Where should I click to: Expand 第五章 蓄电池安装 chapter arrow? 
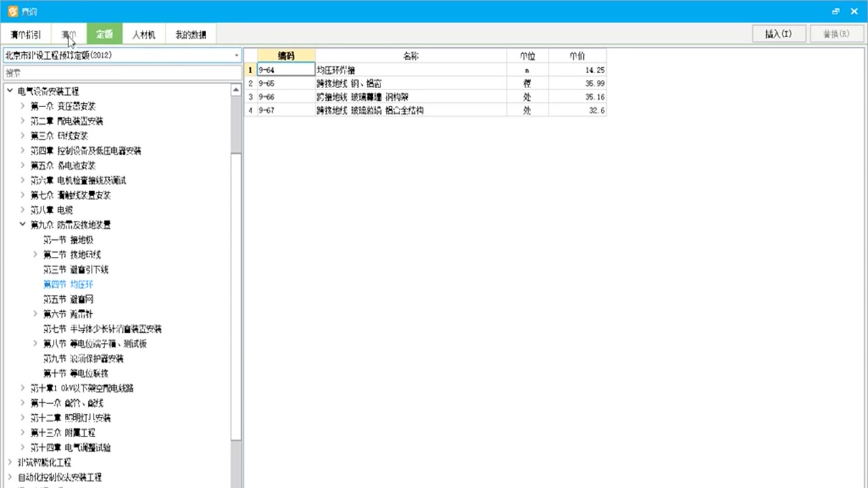click(x=22, y=165)
